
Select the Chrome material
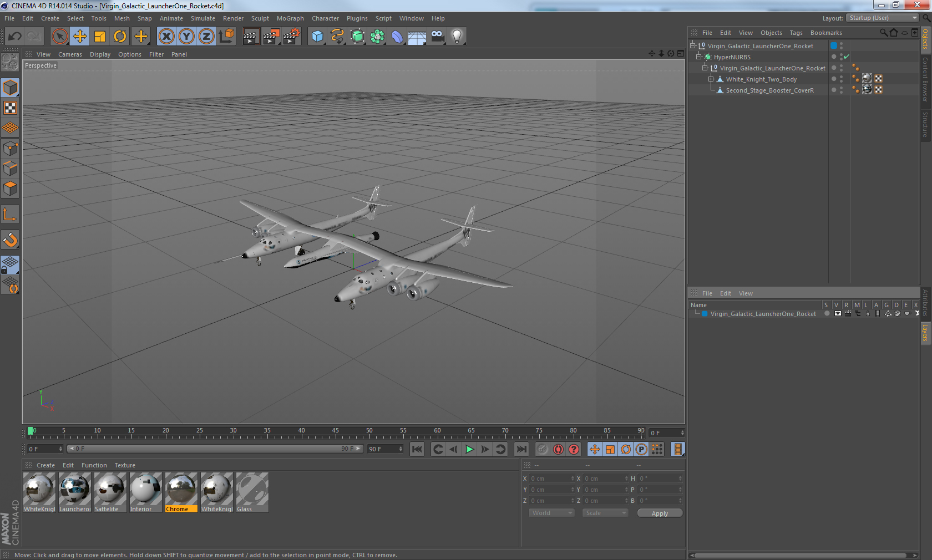181,492
